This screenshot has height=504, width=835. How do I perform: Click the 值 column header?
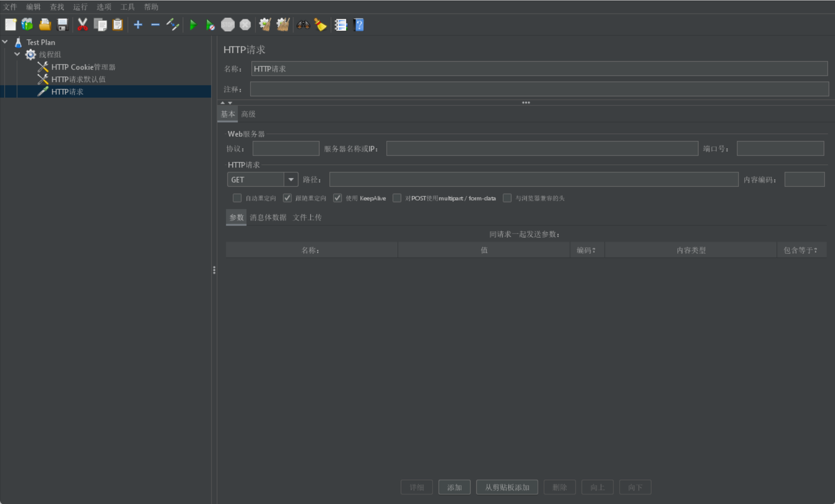[484, 250]
